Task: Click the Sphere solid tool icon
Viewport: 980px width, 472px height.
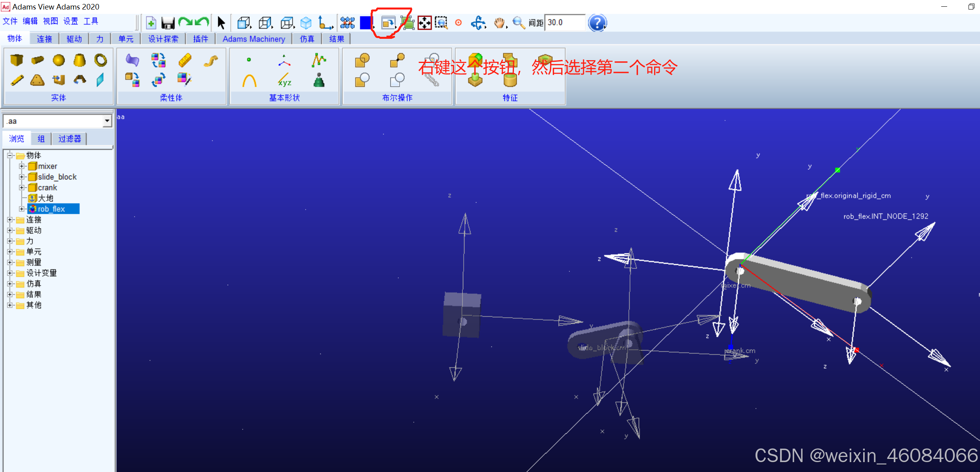Action: click(x=59, y=60)
